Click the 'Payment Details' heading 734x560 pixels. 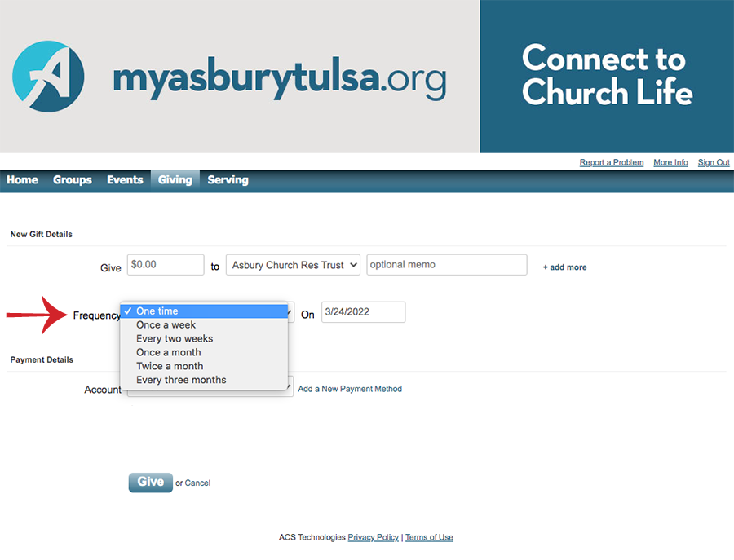42,359
